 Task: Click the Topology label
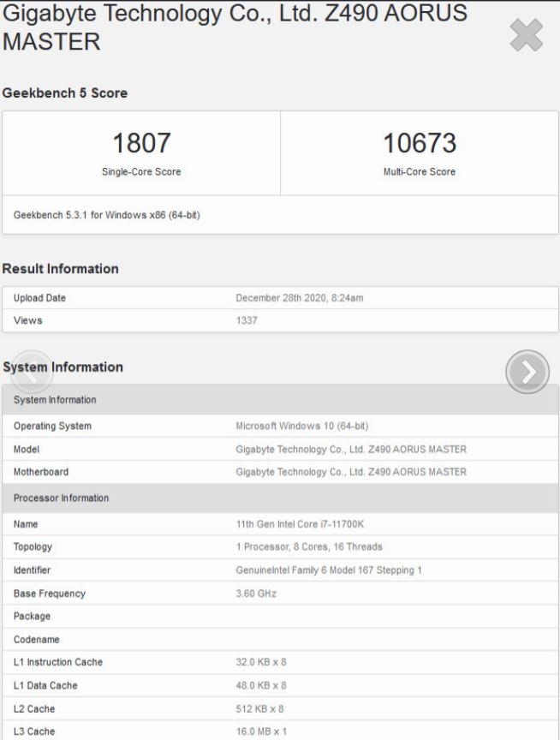33,547
